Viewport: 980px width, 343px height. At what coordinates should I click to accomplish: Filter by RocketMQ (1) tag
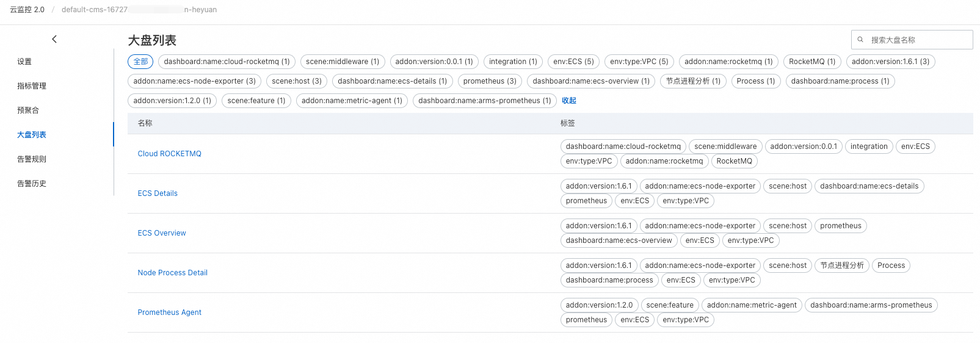pyautogui.click(x=812, y=62)
